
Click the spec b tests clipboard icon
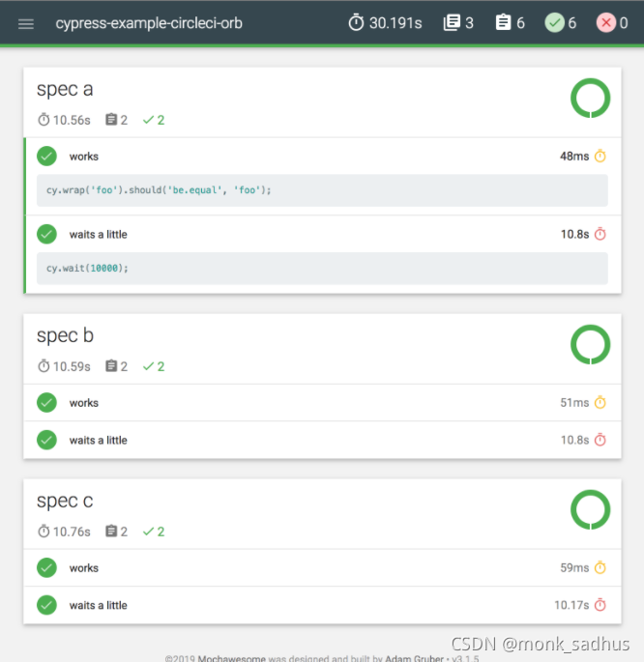[x=111, y=366]
